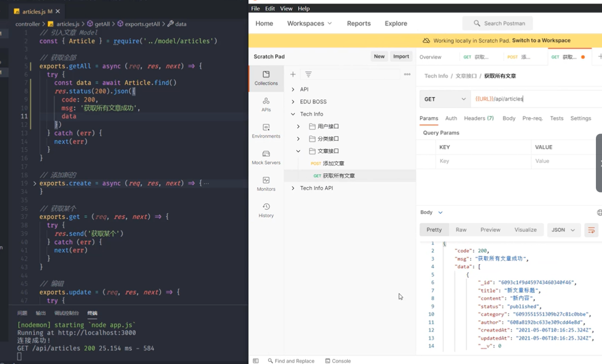602x364 pixels.
Task: Switch to the Settings request tab
Action: (580, 119)
